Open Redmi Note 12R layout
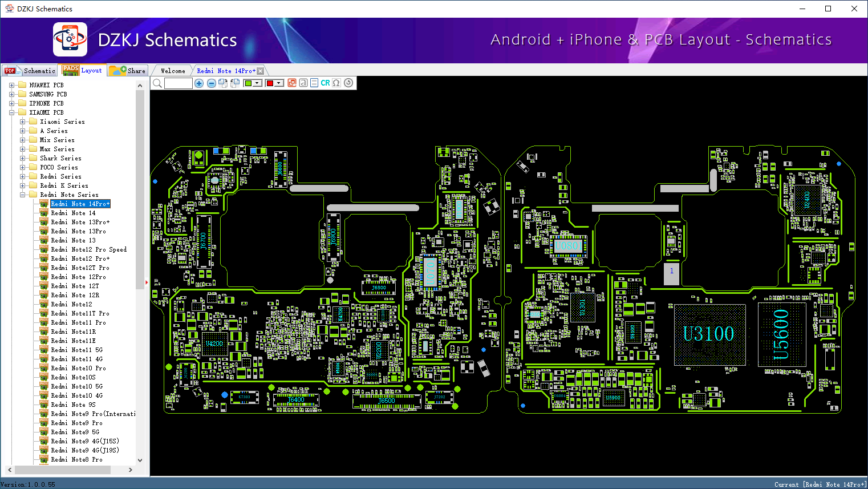Screen dimensions: 868x489 pyautogui.click(x=75, y=295)
